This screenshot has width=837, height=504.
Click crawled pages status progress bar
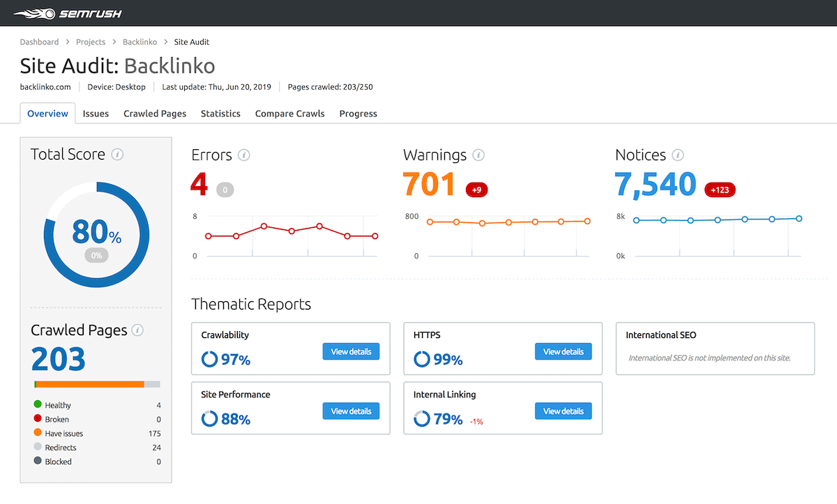(x=97, y=384)
